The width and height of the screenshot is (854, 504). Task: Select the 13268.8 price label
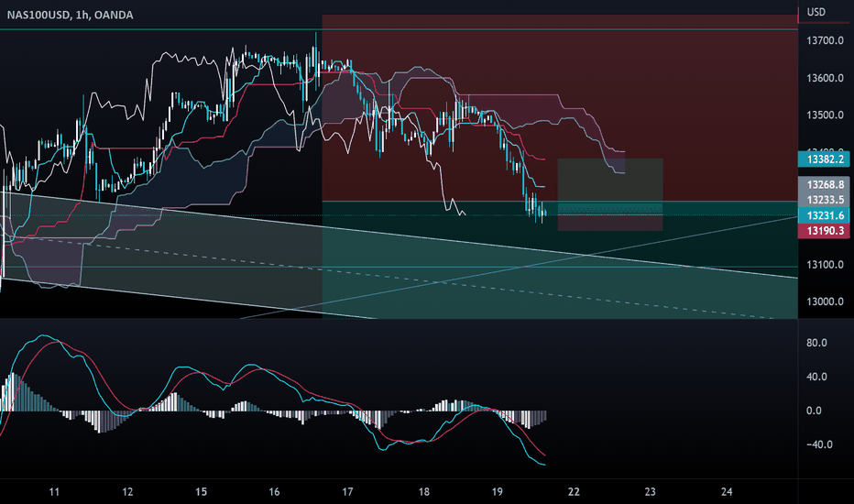click(x=825, y=185)
